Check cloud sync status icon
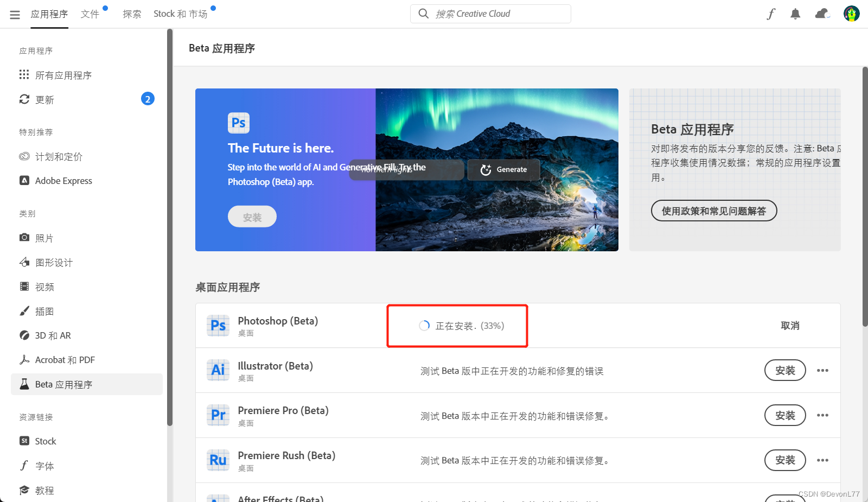Image resolution: width=868 pixels, height=502 pixels. [822, 14]
